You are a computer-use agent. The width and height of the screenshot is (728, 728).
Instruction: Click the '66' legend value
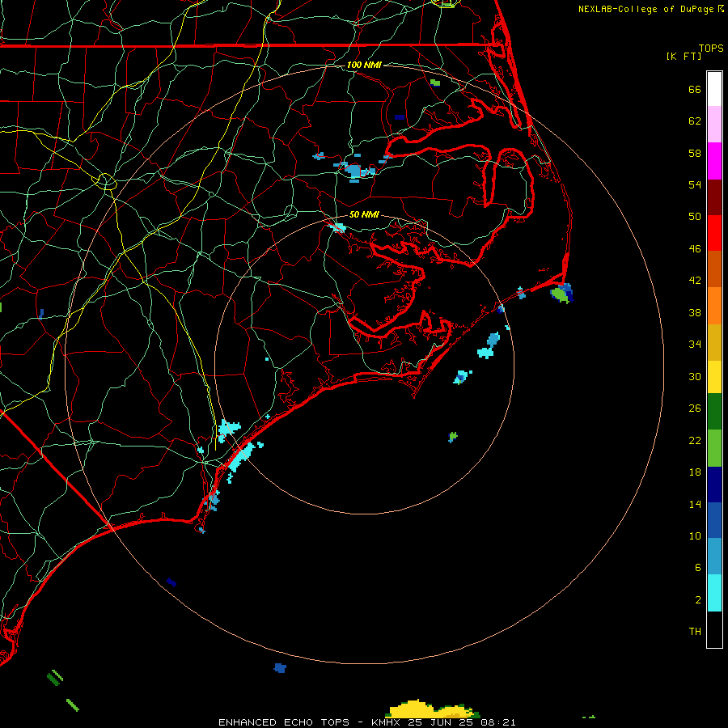point(695,89)
